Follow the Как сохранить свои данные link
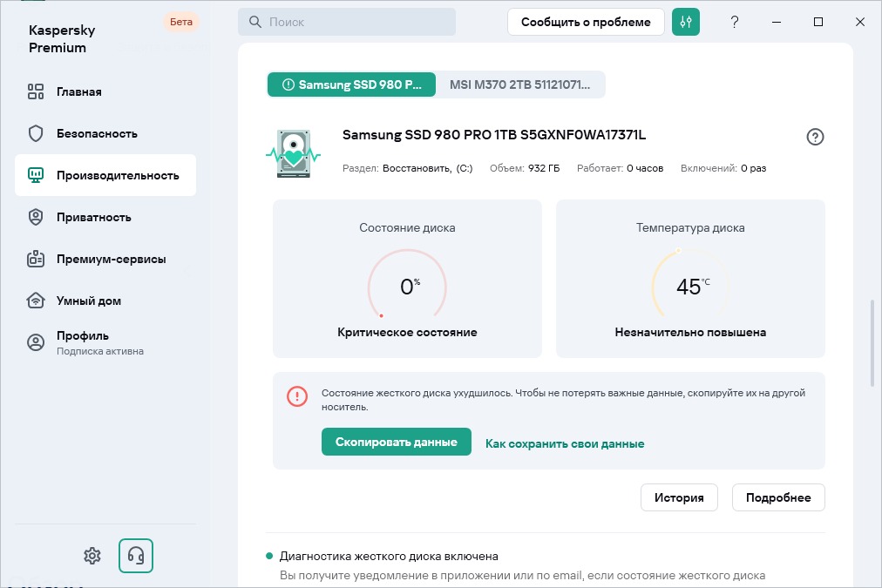 565,443
